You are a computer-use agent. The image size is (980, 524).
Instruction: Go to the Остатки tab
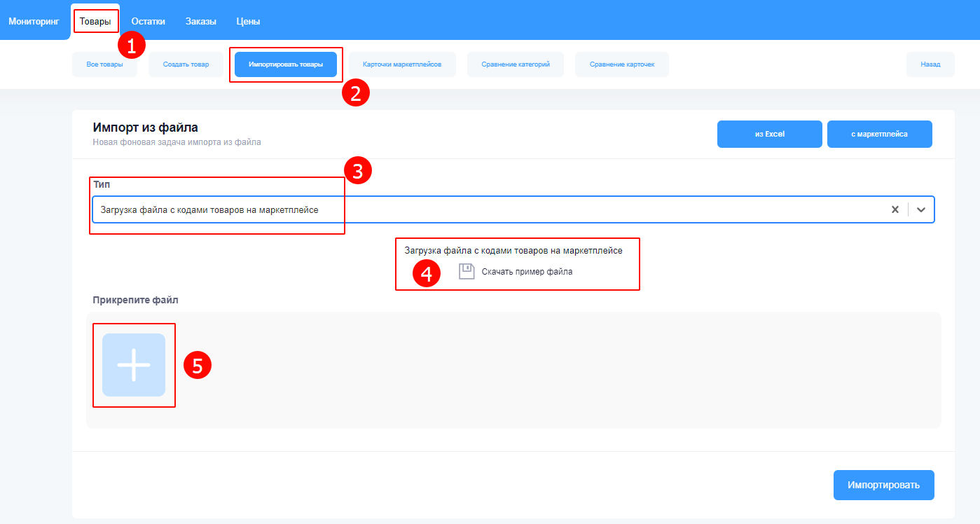[149, 21]
